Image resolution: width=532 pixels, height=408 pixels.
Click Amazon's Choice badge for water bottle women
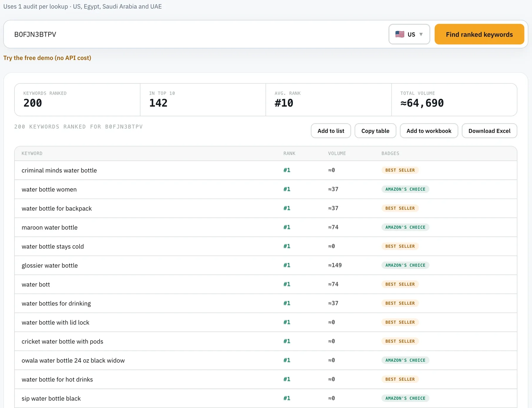pyautogui.click(x=405, y=189)
